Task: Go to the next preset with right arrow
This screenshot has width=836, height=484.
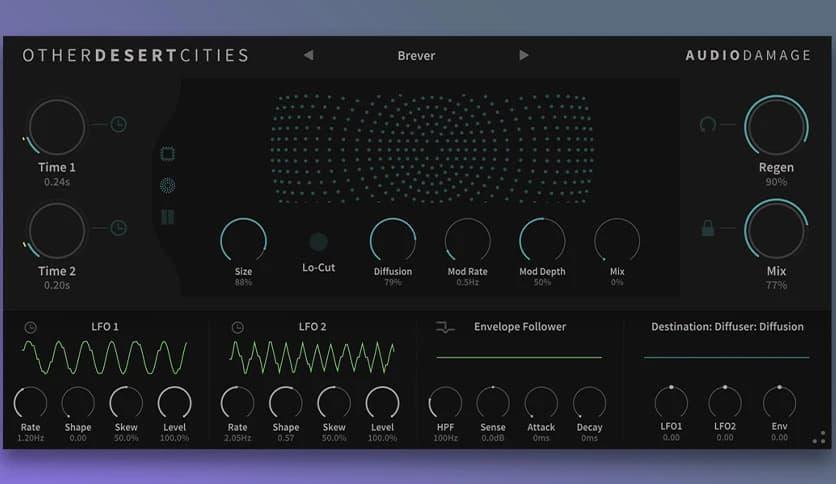Action: 524,55
